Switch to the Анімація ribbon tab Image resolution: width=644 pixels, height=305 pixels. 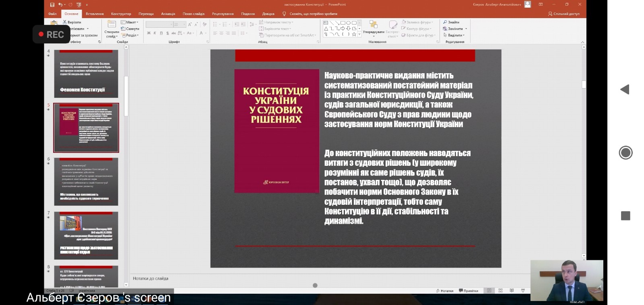(168, 14)
